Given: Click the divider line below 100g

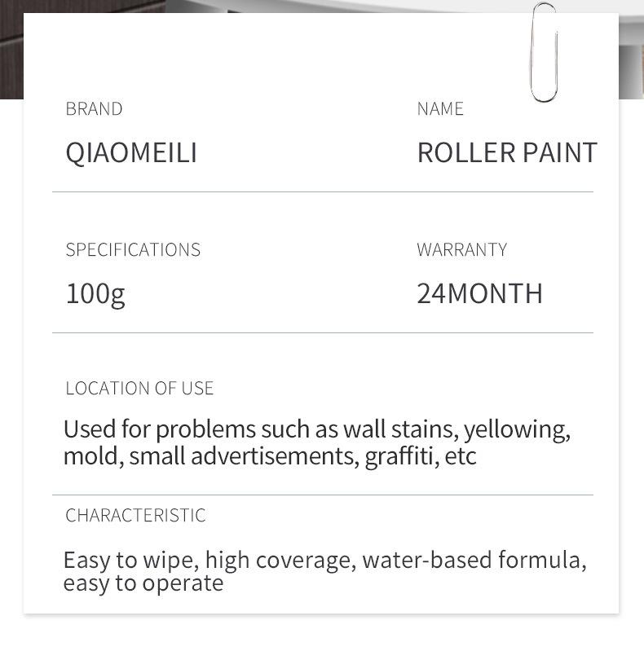Looking at the screenshot, I should tap(323, 332).
